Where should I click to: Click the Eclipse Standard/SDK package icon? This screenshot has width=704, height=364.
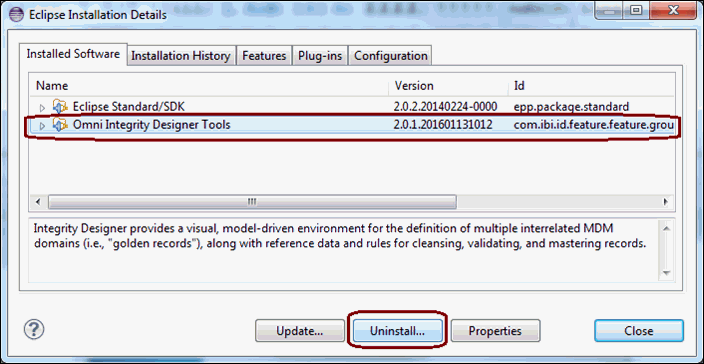click(x=60, y=107)
